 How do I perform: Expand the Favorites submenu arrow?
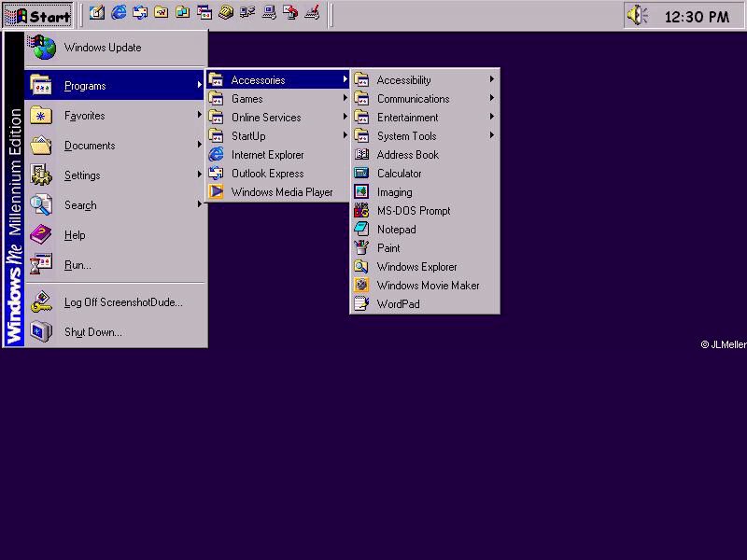click(x=200, y=115)
